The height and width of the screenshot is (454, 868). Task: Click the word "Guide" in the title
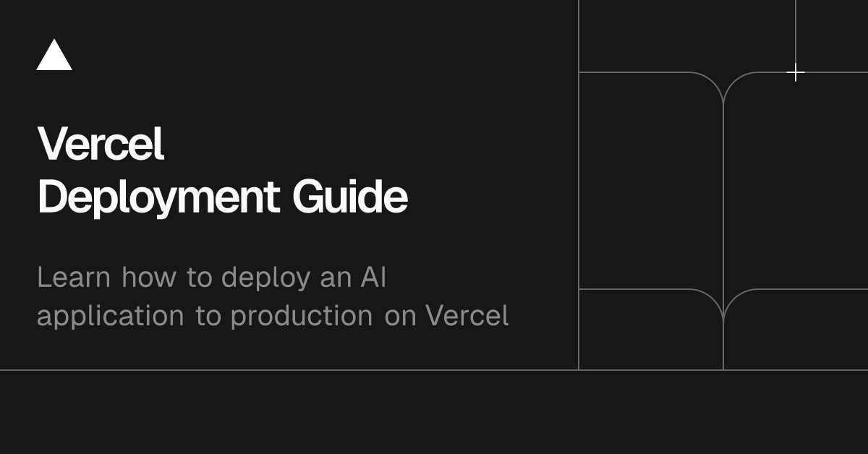click(x=350, y=197)
